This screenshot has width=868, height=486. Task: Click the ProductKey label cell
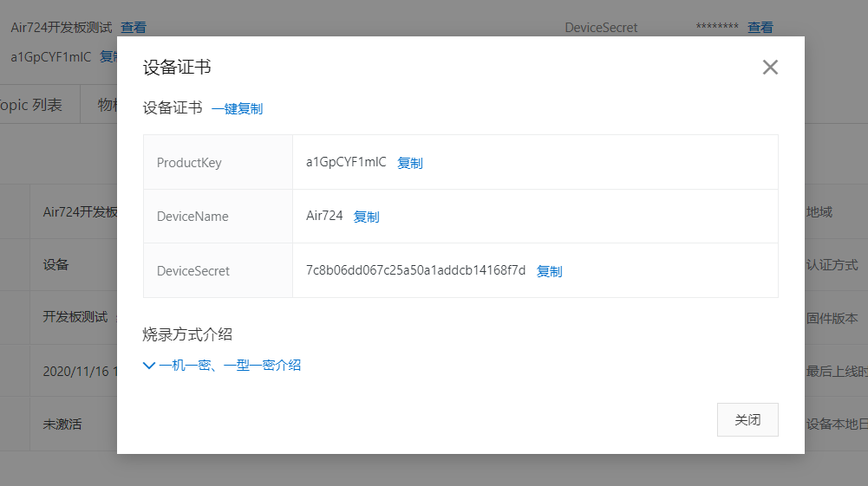click(x=189, y=163)
